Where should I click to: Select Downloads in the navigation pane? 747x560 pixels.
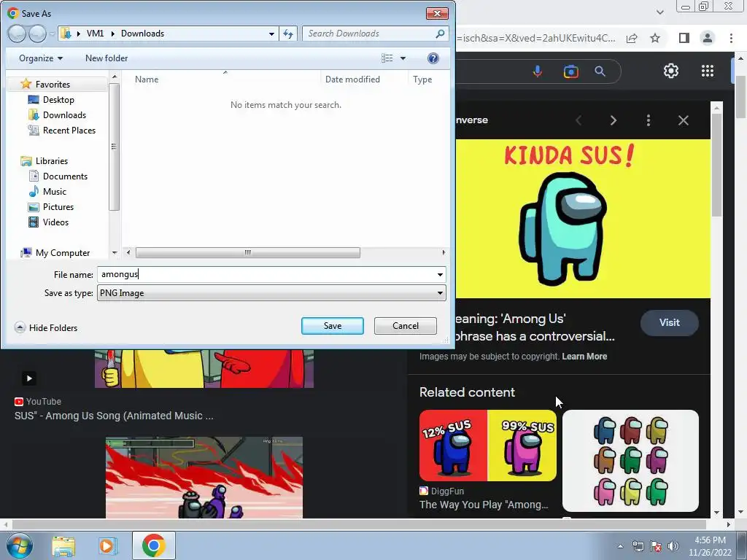click(64, 114)
